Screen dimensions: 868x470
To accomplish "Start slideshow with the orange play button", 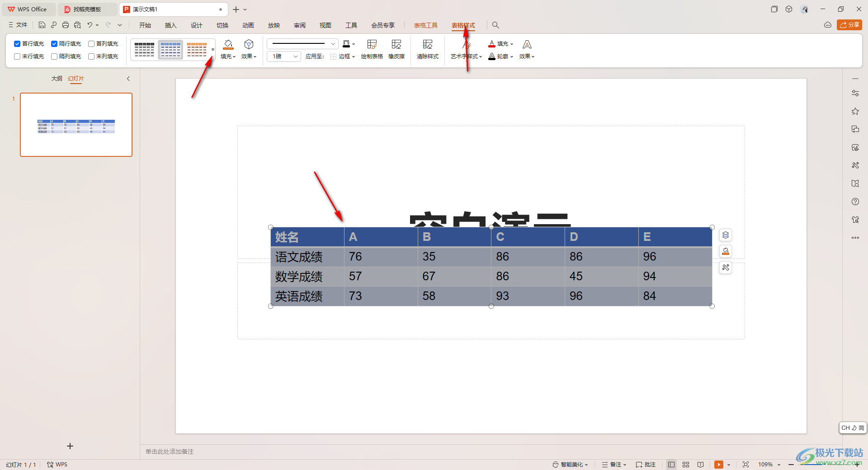I will click(x=719, y=465).
